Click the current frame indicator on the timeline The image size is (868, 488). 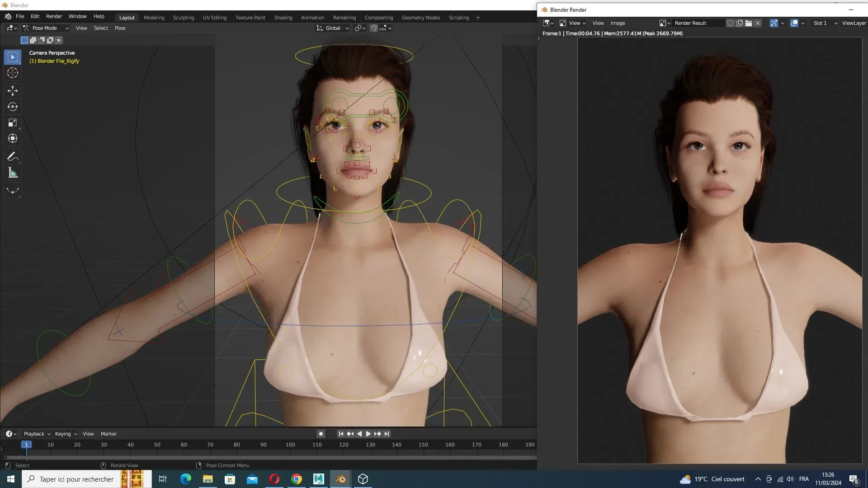pyautogui.click(x=27, y=445)
